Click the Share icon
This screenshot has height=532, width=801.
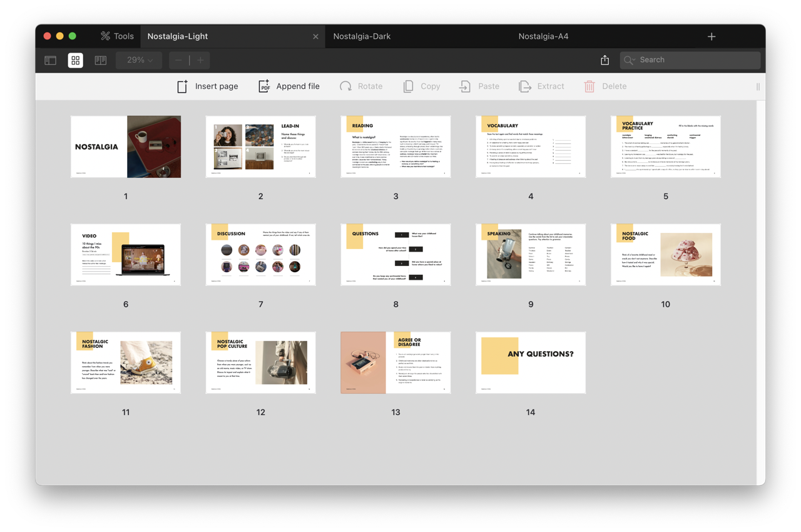tap(605, 60)
